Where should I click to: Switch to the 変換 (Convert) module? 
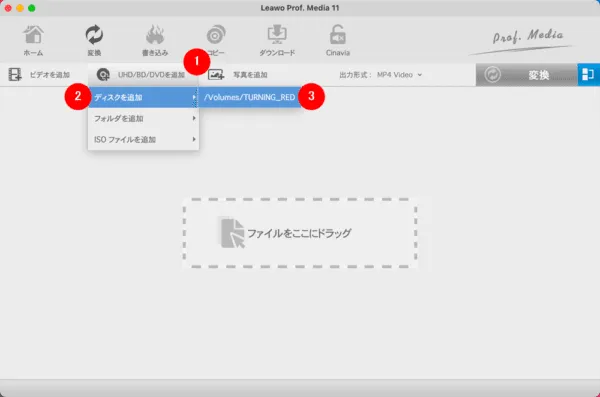coord(94,41)
